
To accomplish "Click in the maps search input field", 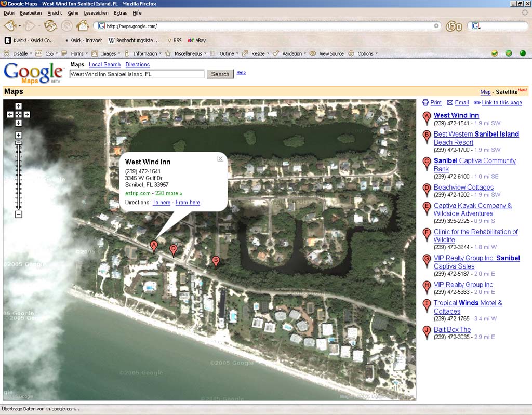I will point(137,74).
